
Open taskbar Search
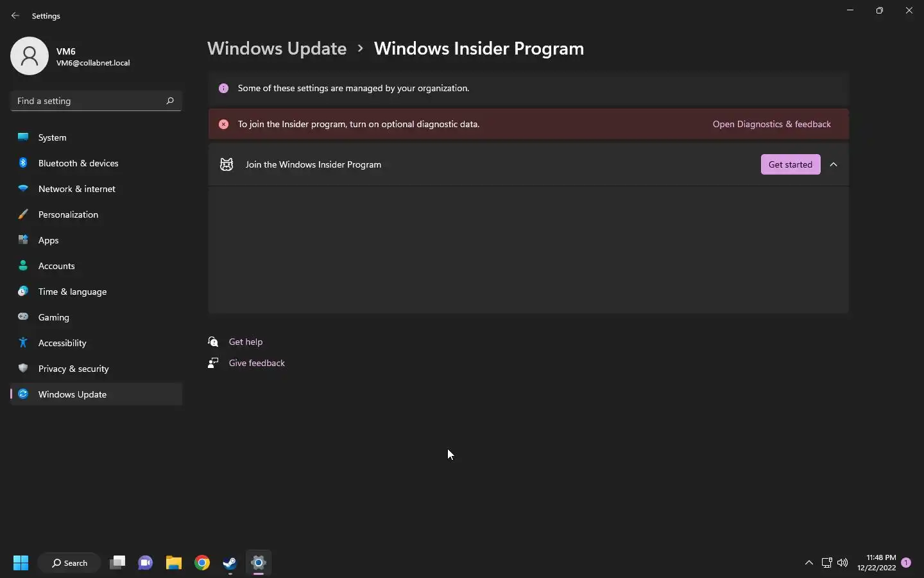69,563
